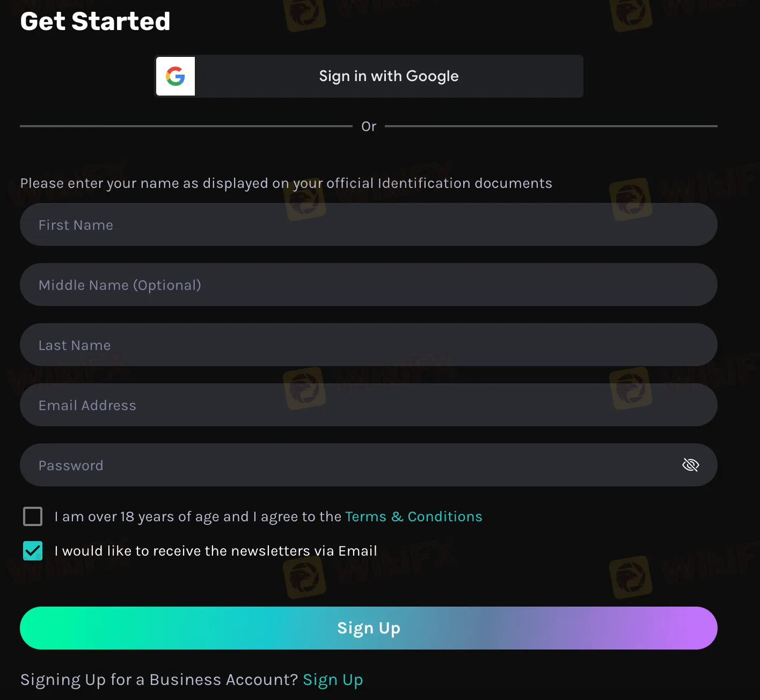The image size is (760, 700).
Task: Click Sign Up for a Business Account link
Action: [333, 679]
